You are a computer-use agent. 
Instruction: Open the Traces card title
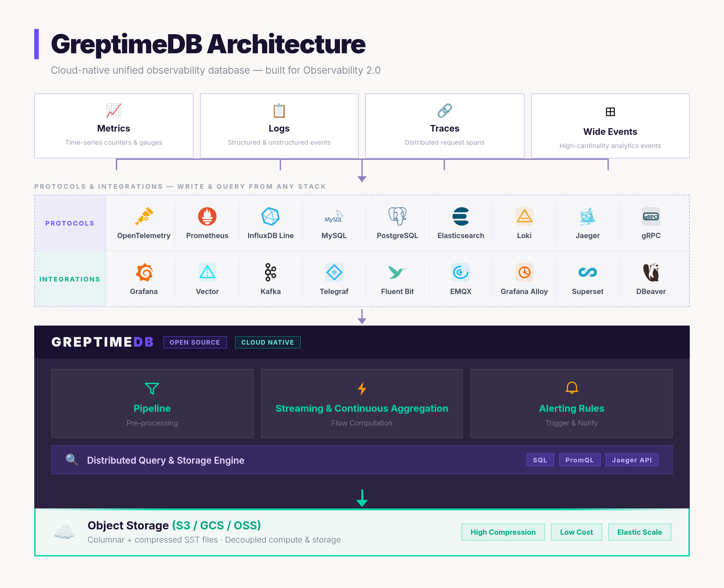[444, 128]
